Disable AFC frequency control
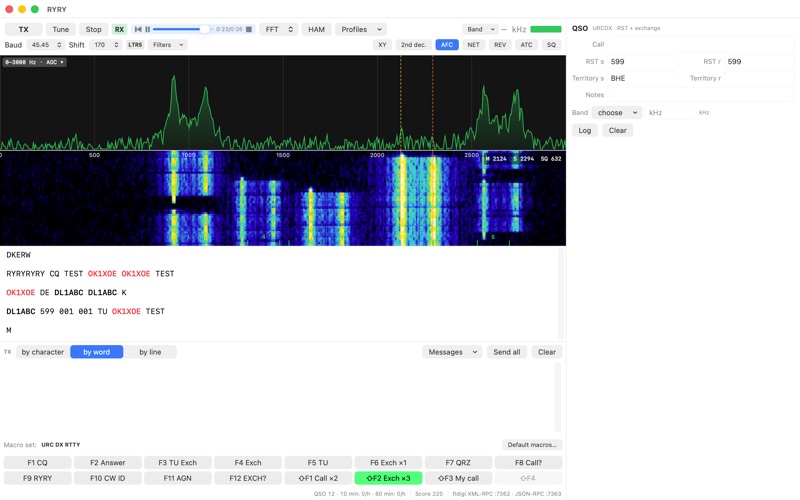 (x=447, y=45)
